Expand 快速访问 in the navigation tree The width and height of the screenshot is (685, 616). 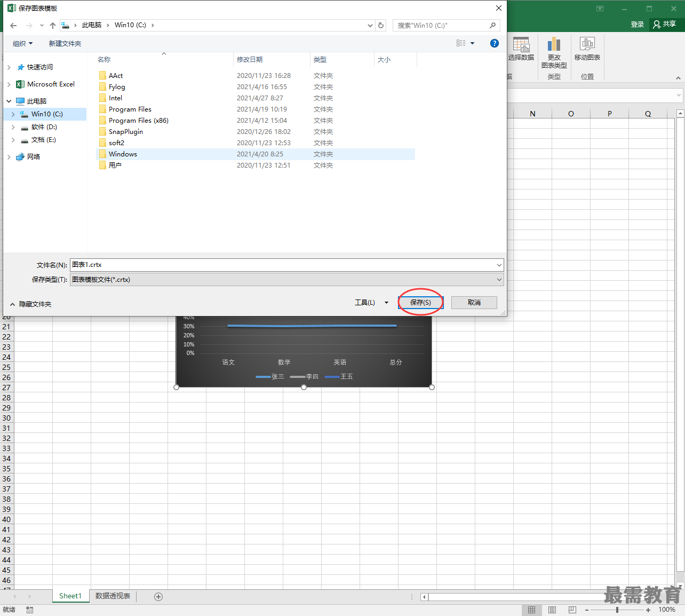[9, 67]
